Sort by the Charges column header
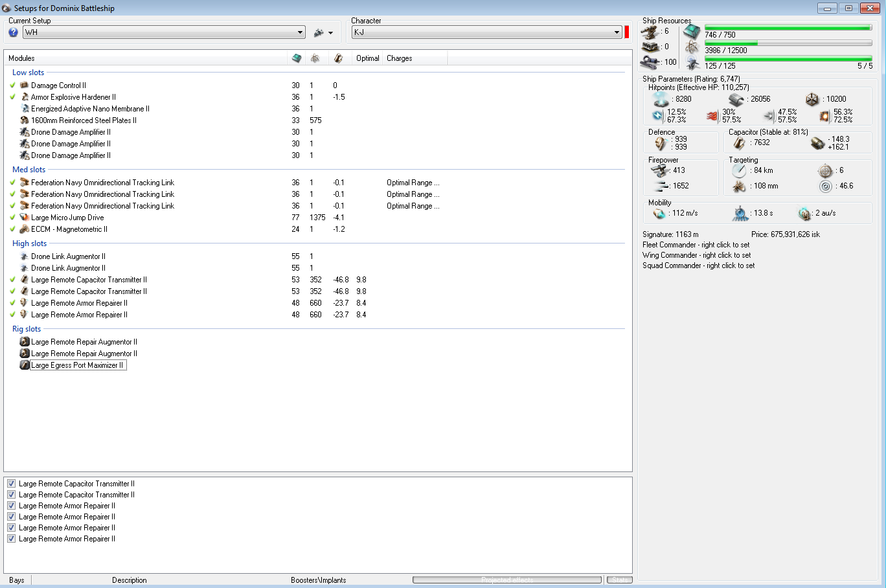This screenshot has height=588, width=886. click(x=415, y=58)
